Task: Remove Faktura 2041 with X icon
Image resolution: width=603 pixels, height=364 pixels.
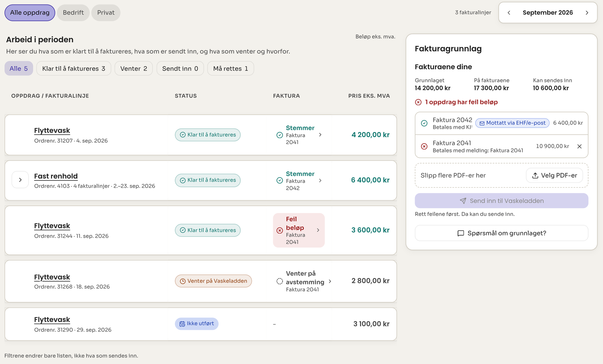Action: click(579, 146)
